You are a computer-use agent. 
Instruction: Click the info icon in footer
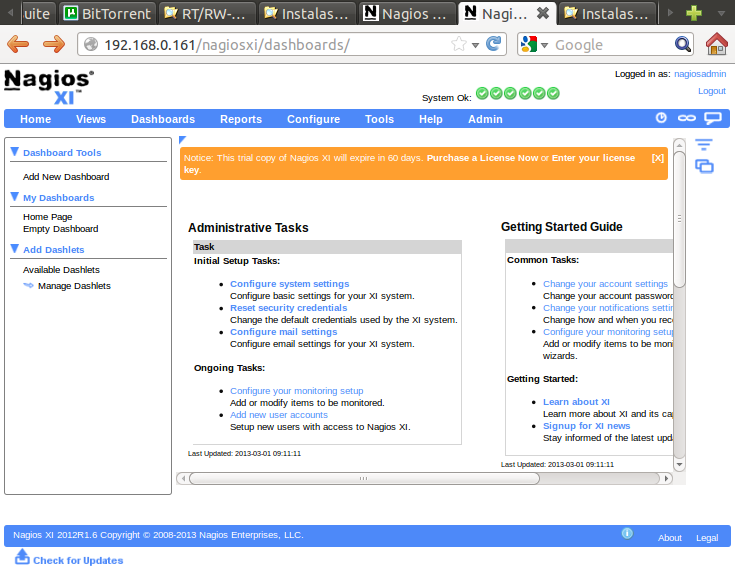tap(627, 534)
